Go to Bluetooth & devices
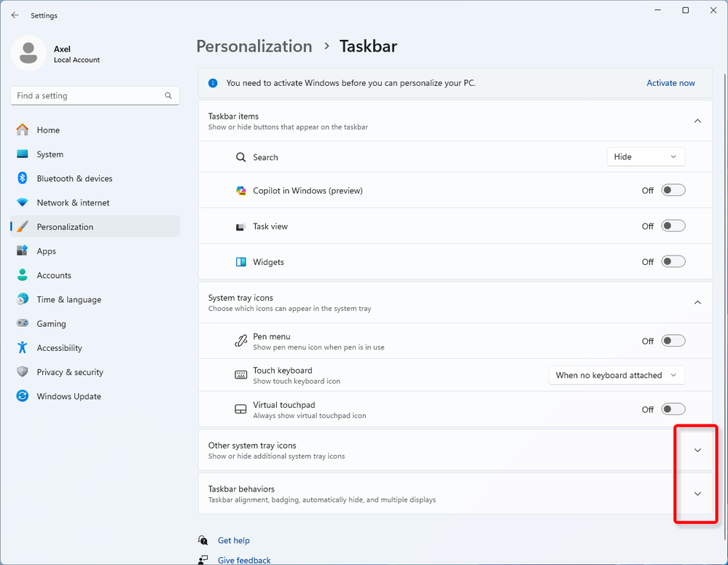This screenshot has width=728, height=565. tap(95, 178)
